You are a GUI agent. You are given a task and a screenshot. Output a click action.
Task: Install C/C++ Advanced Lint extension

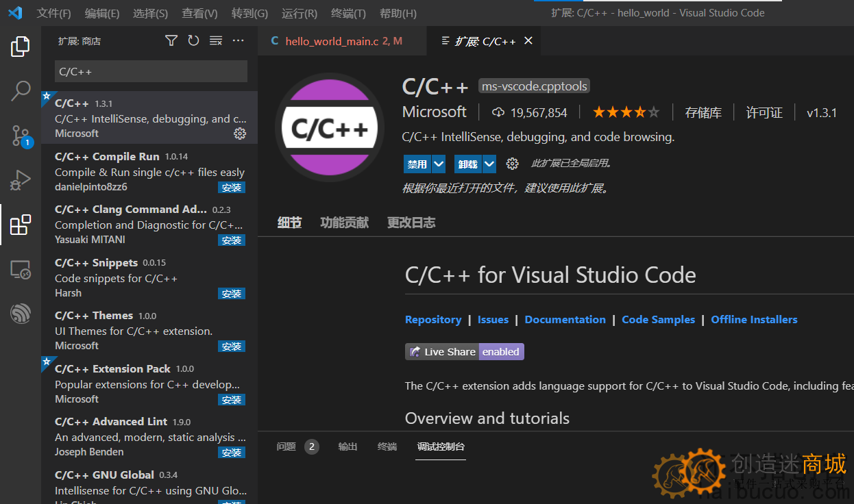coord(232,453)
